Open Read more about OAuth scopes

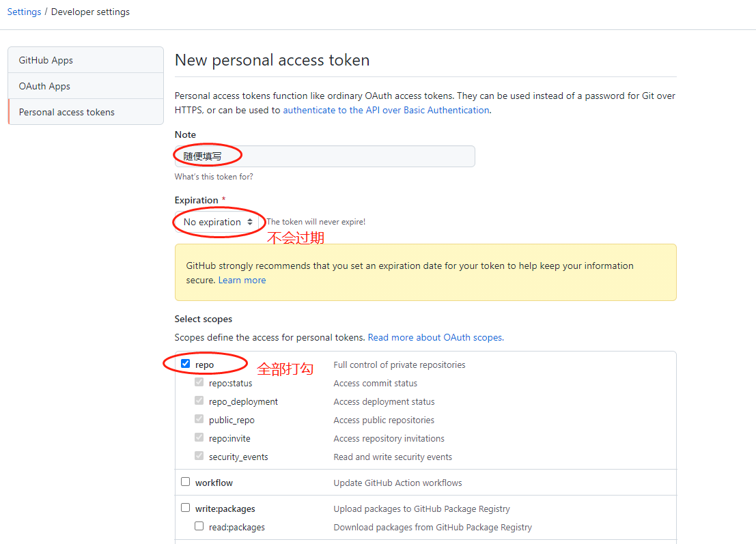coord(436,337)
